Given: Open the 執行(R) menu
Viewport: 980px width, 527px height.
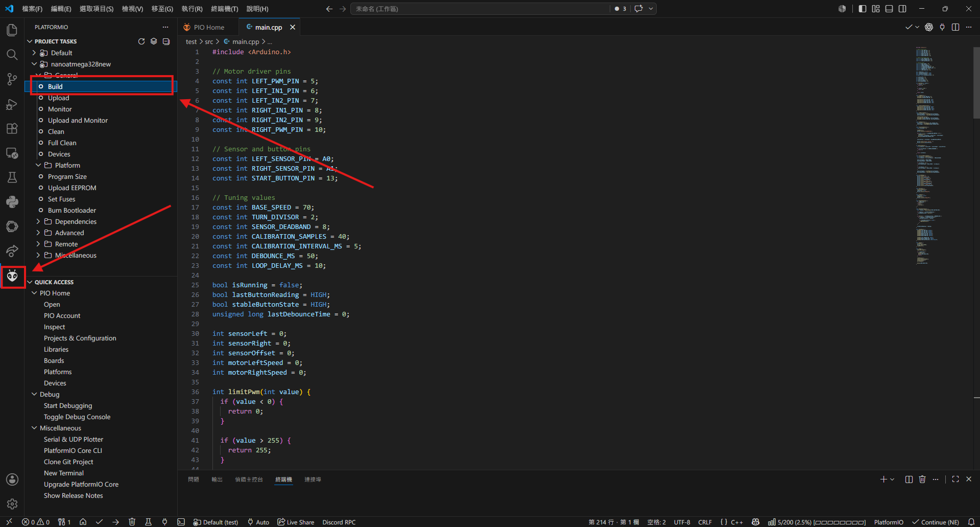Looking at the screenshot, I should pos(192,9).
